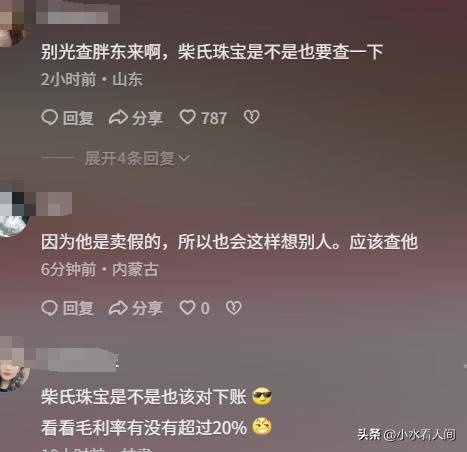
Task: Reply to the 山东 comment about 胖东来
Action: pyautogui.click(x=67, y=118)
